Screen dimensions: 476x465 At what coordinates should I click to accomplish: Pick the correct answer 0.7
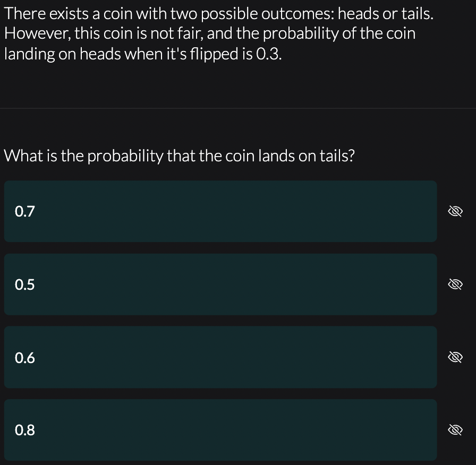tap(220, 211)
